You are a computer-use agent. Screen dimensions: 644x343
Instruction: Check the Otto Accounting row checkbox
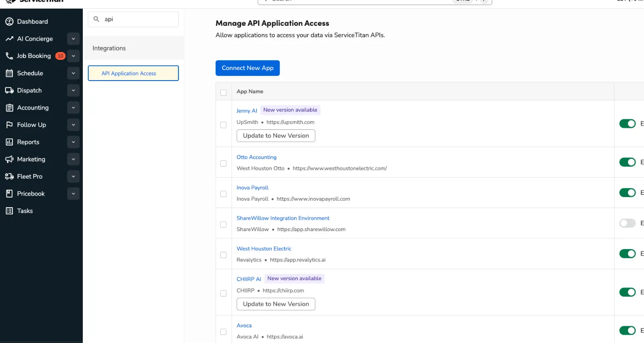[224, 163]
